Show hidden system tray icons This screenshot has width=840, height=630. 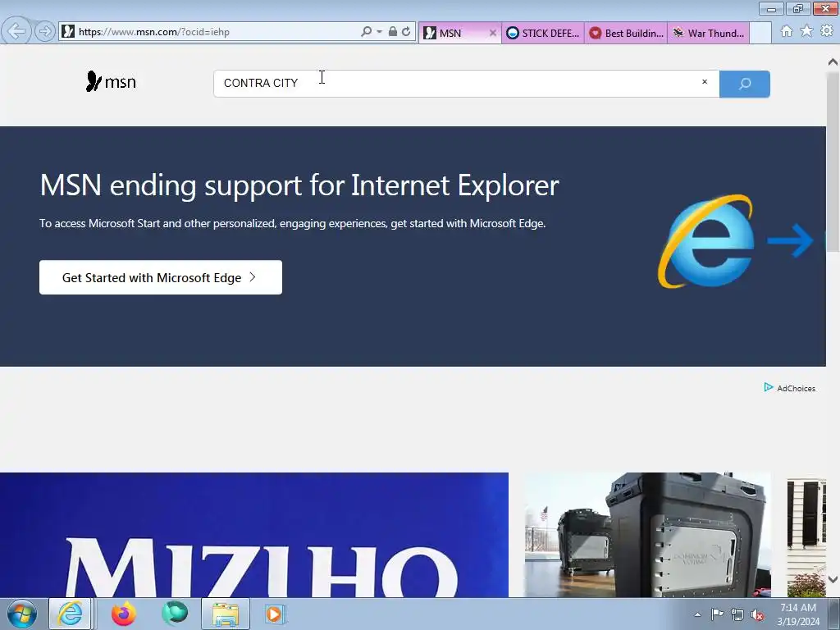click(x=697, y=615)
